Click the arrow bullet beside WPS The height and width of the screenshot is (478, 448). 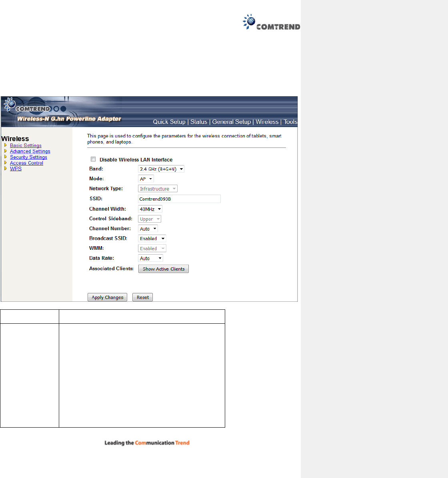point(6,168)
